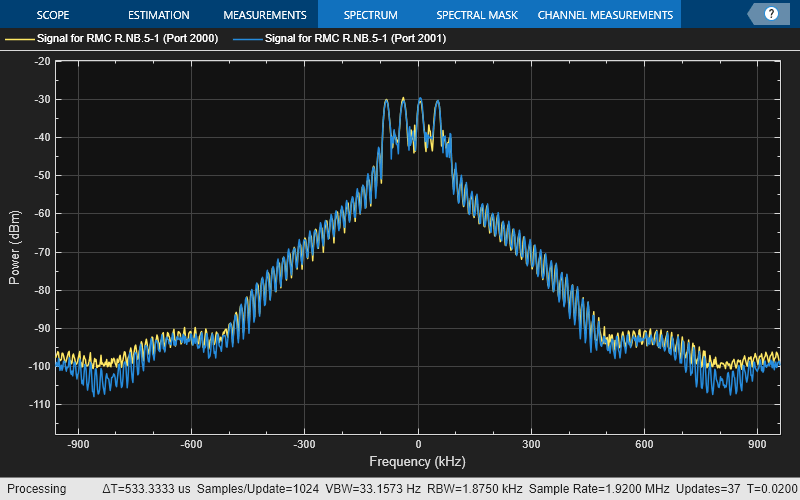
Task: Click the RBW=1.8750 kHz status entry
Action: click(x=474, y=489)
